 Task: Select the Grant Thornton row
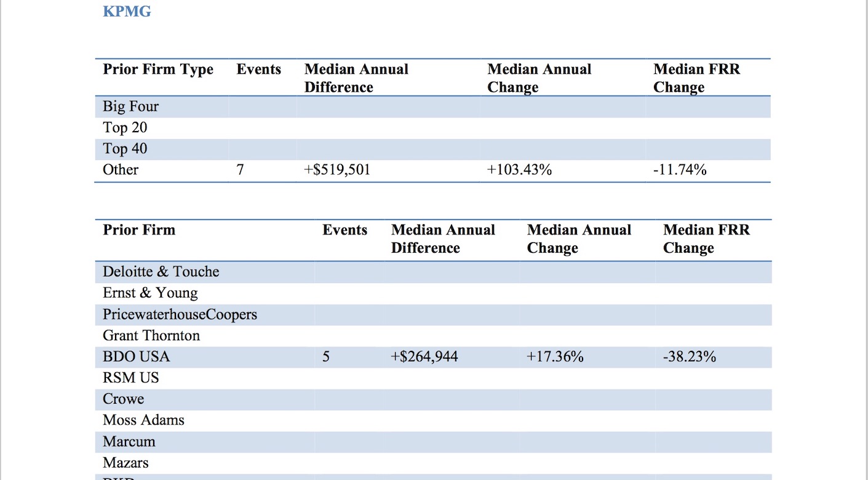[x=151, y=335]
